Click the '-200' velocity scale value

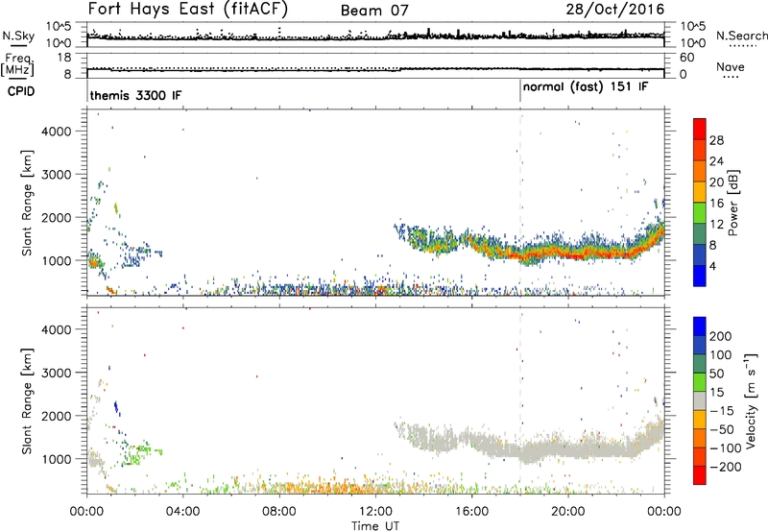point(726,467)
